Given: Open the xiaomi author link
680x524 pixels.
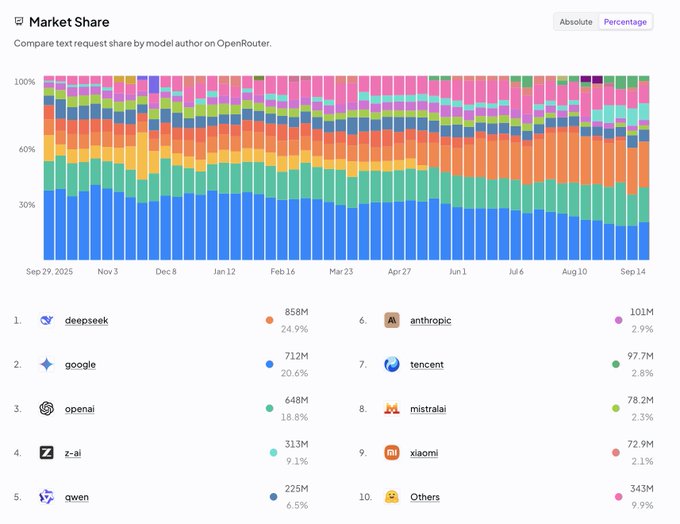Looking at the screenshot, I should (424, 453).
